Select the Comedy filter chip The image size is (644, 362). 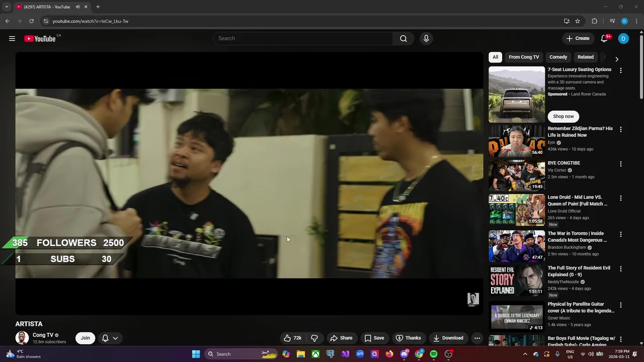tap(558, 57)
